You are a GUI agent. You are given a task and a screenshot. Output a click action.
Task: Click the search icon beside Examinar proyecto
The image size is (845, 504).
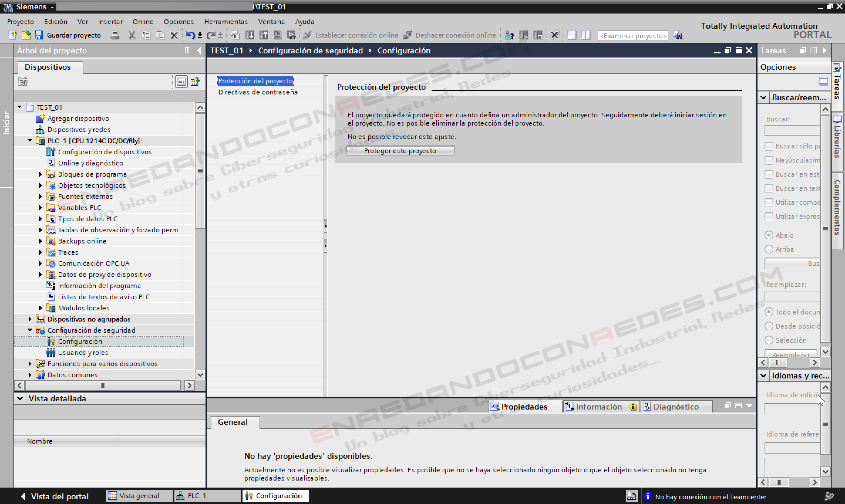click(x=678, y=35)
